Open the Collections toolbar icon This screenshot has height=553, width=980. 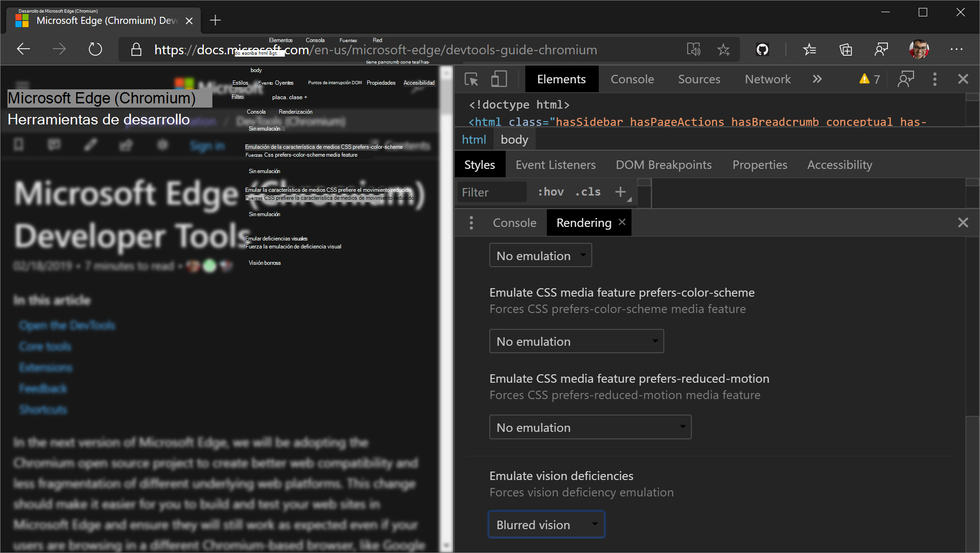pyautogui.click(x=845, y=49)
